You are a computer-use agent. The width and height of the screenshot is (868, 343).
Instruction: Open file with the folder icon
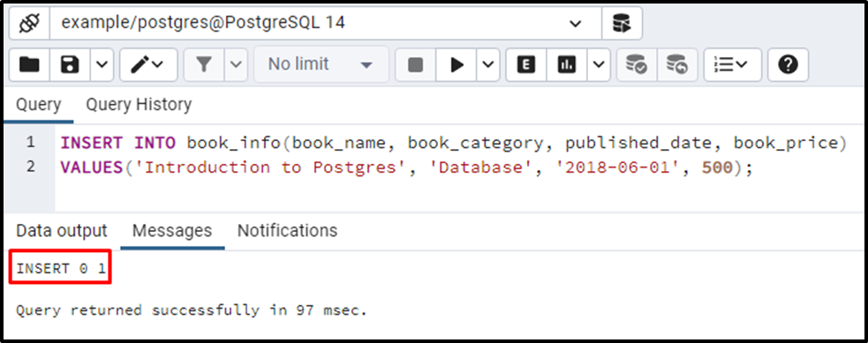click(29, 64)
